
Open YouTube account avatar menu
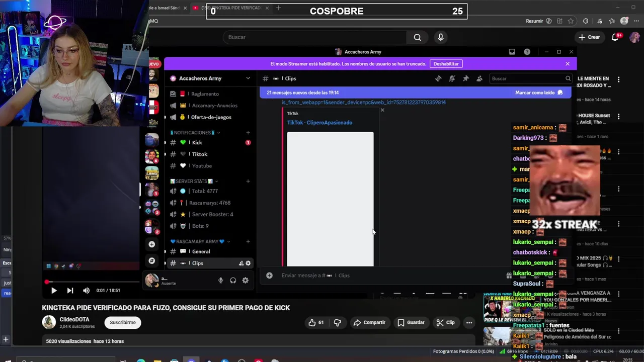tap(634, 37)
